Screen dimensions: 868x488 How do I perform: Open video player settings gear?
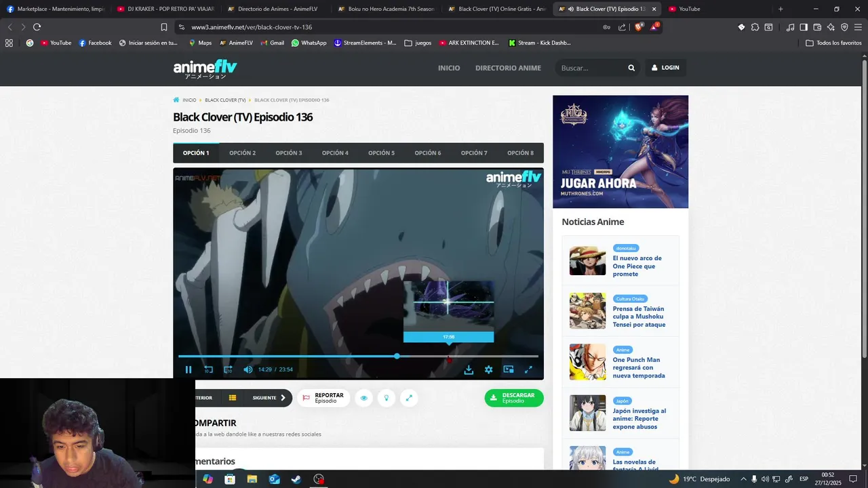coord(488,369)
